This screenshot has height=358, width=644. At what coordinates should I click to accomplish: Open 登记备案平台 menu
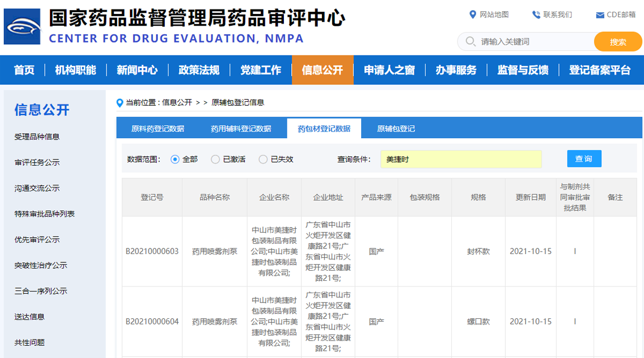click(x=600, y=70)
